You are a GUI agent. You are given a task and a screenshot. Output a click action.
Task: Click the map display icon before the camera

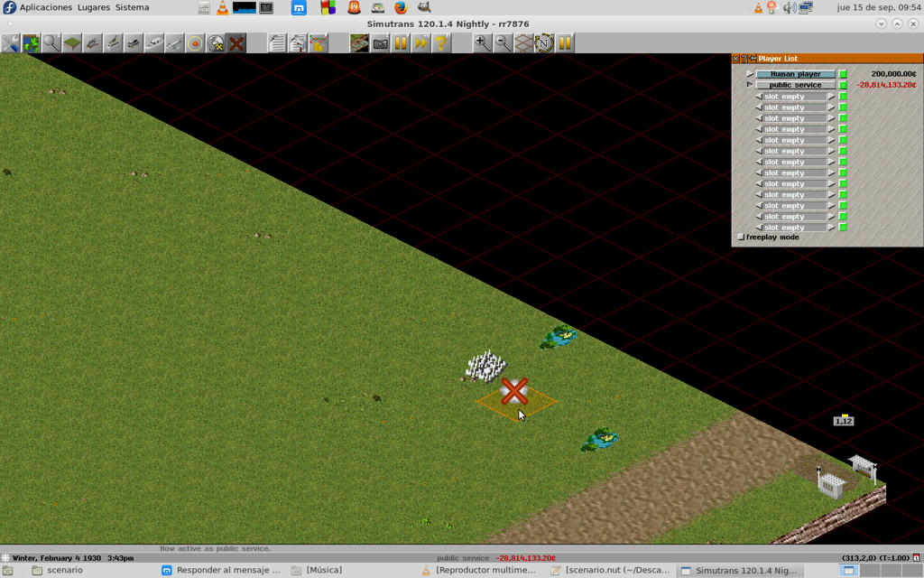click(359, 43)
